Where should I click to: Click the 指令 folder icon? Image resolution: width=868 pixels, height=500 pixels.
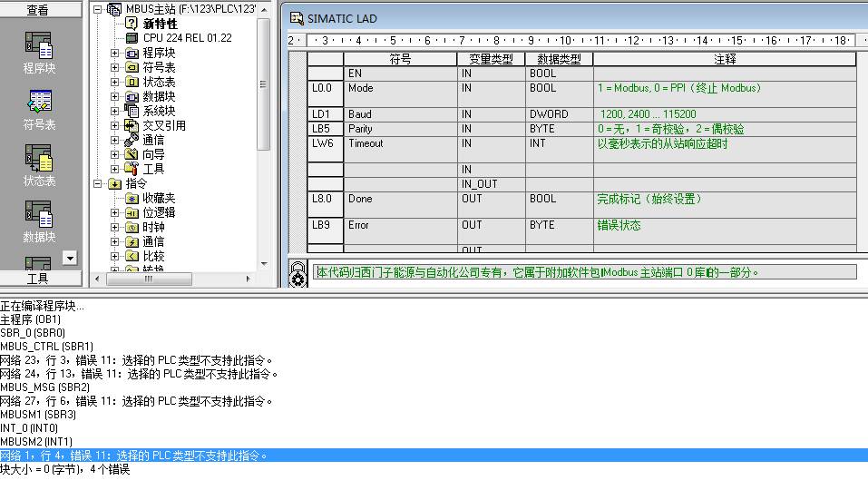coord(114,184)
